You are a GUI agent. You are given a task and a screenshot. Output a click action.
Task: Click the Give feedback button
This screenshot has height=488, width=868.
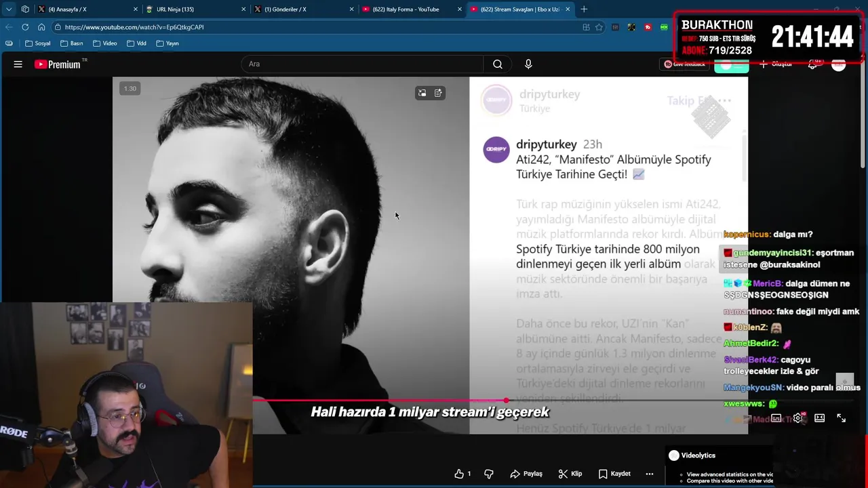685,64
